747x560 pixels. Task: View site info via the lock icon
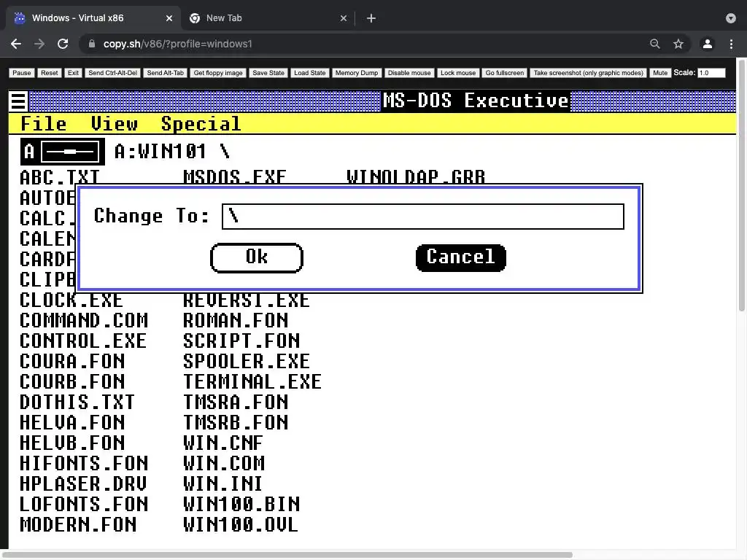[92, 44]
